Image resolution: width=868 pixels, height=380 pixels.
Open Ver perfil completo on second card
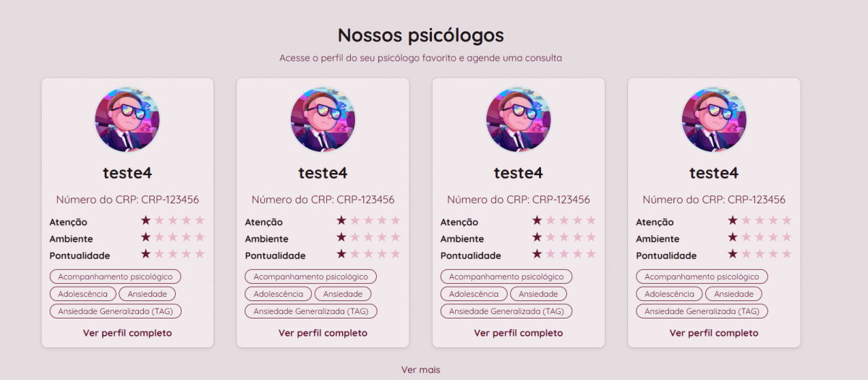pyautogui.click(x=323, y=333)
